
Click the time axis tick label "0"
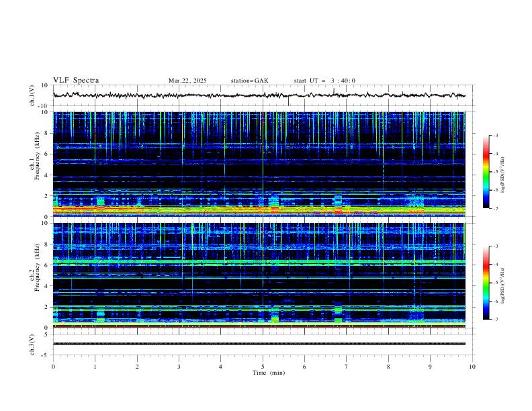tap(53, 367)
